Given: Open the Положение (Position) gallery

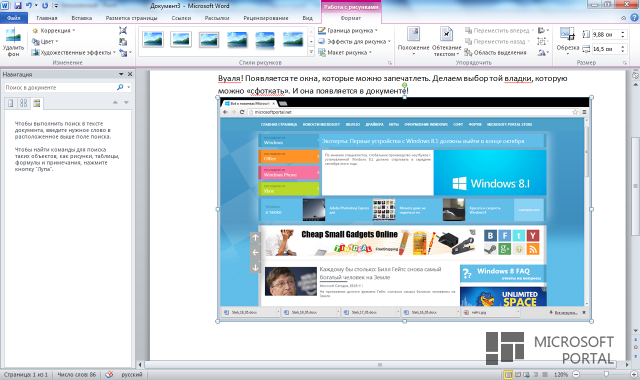Looking at the screenshot, I should 413,41.
